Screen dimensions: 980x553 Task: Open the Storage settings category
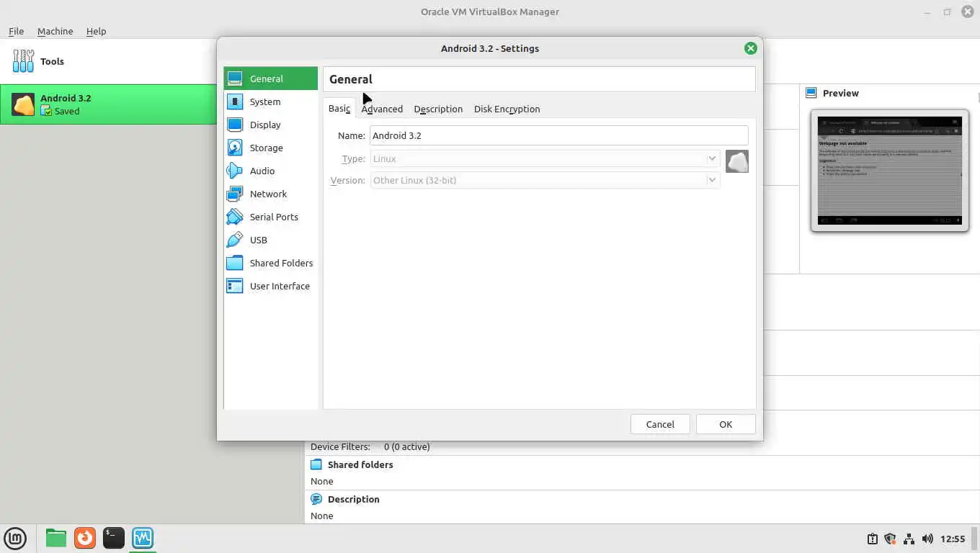270,148
